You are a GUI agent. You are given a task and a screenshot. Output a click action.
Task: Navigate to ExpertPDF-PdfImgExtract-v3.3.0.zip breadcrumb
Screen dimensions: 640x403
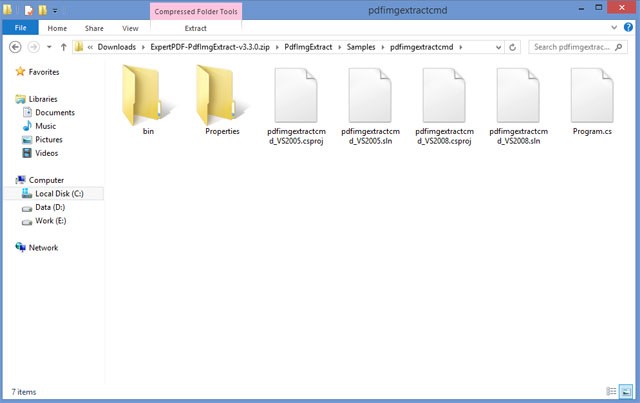click(210, 47)
